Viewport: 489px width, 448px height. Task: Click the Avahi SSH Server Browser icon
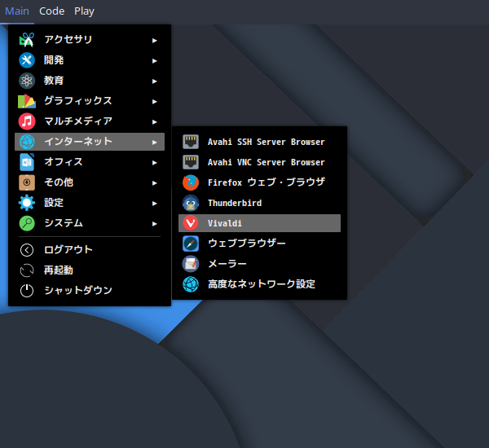[191, 142]
